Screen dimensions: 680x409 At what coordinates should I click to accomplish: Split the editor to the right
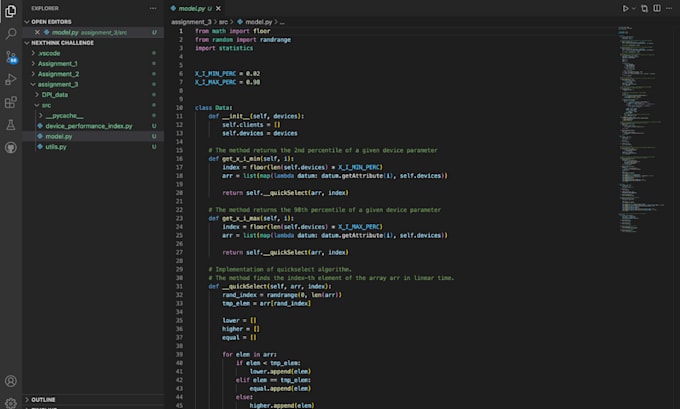(657, 8)
